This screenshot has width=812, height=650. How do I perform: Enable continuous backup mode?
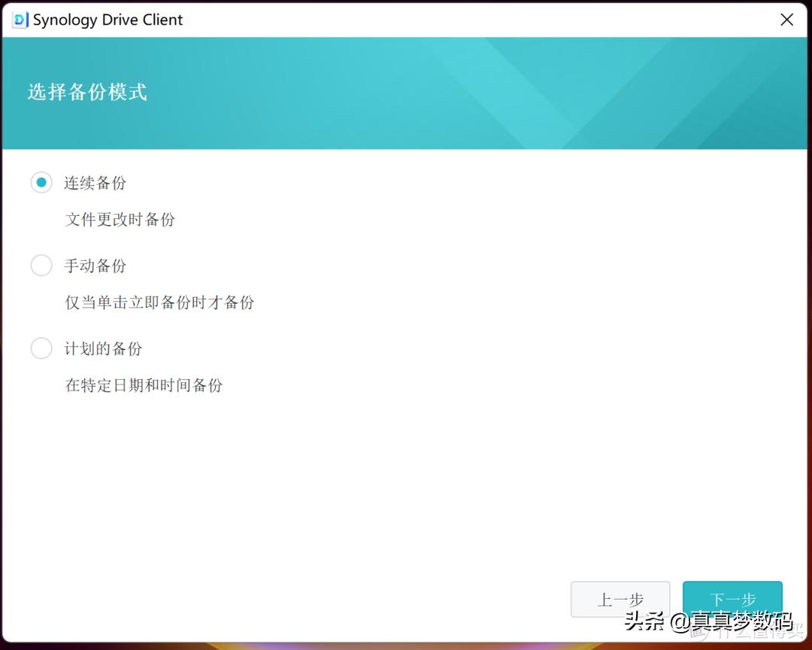[x=41, y=182]
